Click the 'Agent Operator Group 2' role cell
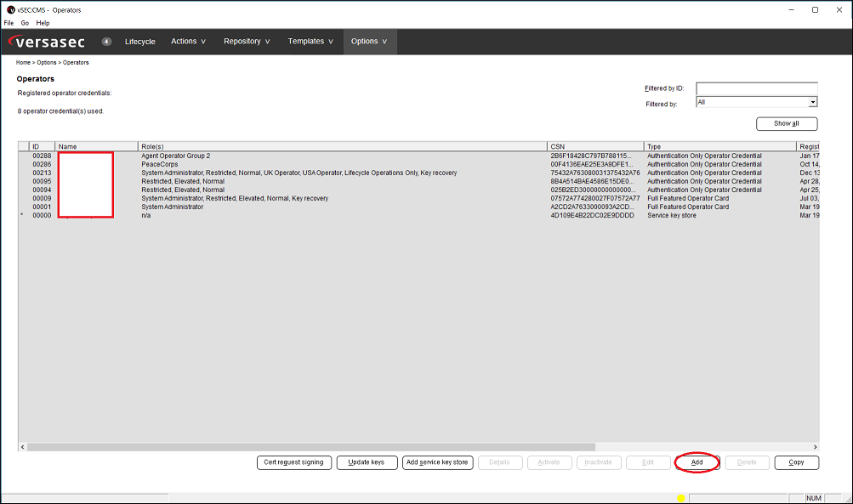Image resolution: width=853 pixels, height=504 pixels. (176, 156)
